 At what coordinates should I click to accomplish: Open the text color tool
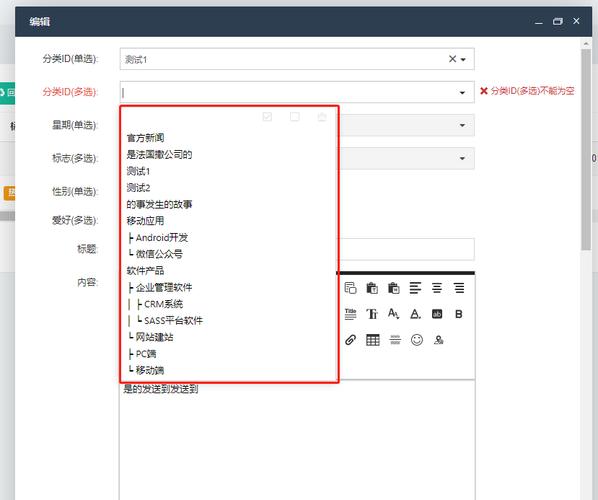415,314
